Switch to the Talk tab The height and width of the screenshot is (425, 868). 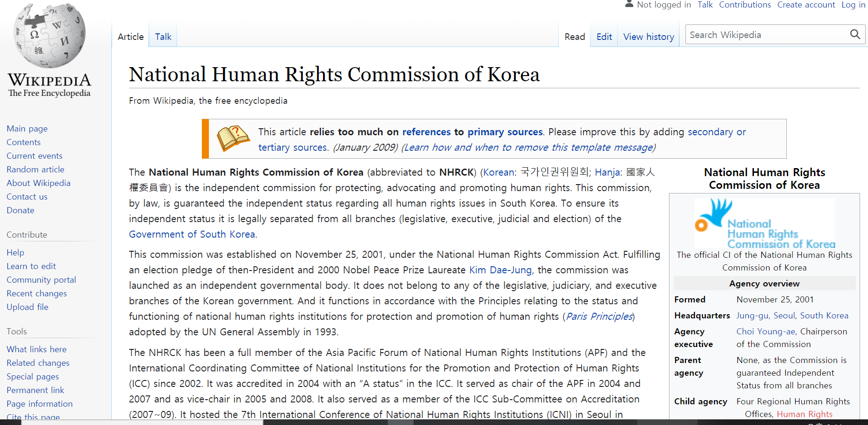pyautogui.click(x=163, y=37)
